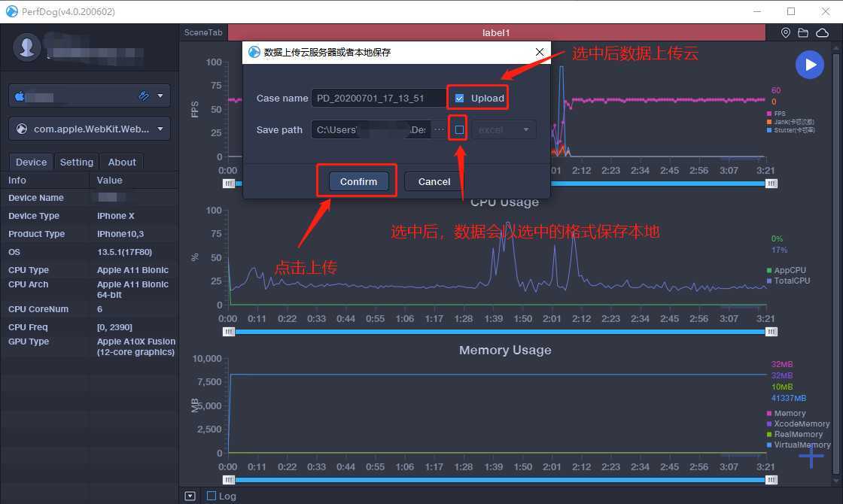
Task: Click the wireless connection icon in device selector
Action: (x=144, y=96)
